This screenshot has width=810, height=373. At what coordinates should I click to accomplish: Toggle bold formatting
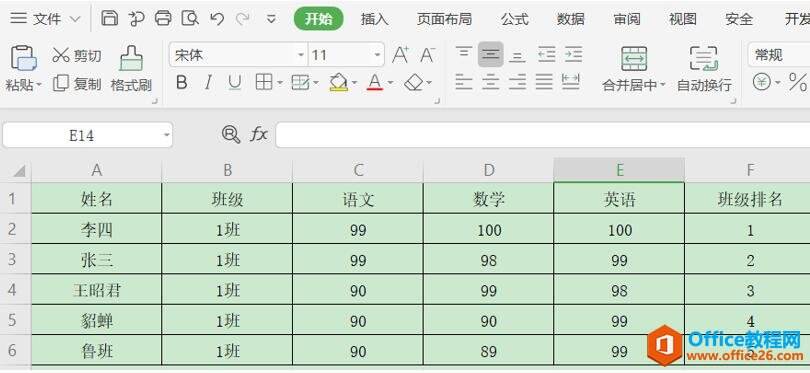pyautogui.click(x=181, y=82)
